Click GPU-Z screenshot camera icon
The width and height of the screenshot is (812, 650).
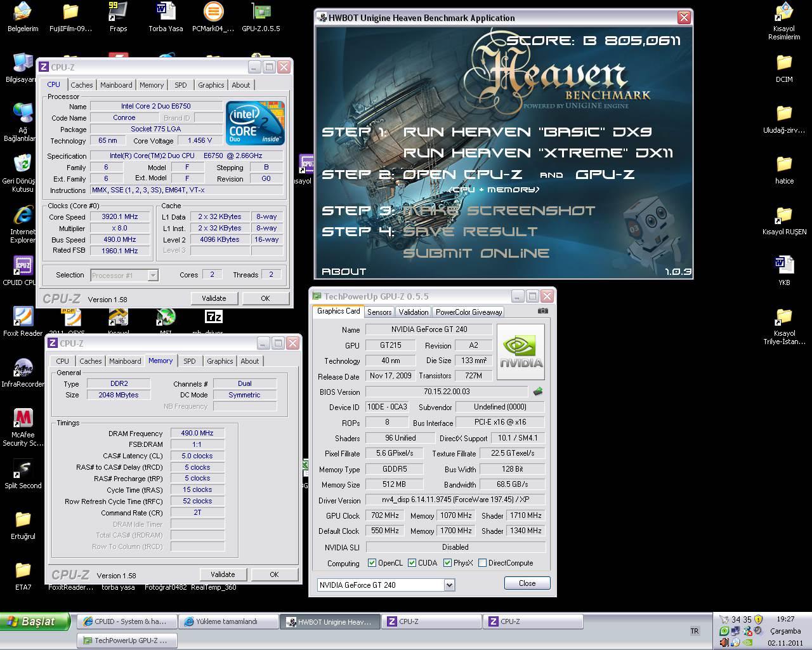[542, 311]
